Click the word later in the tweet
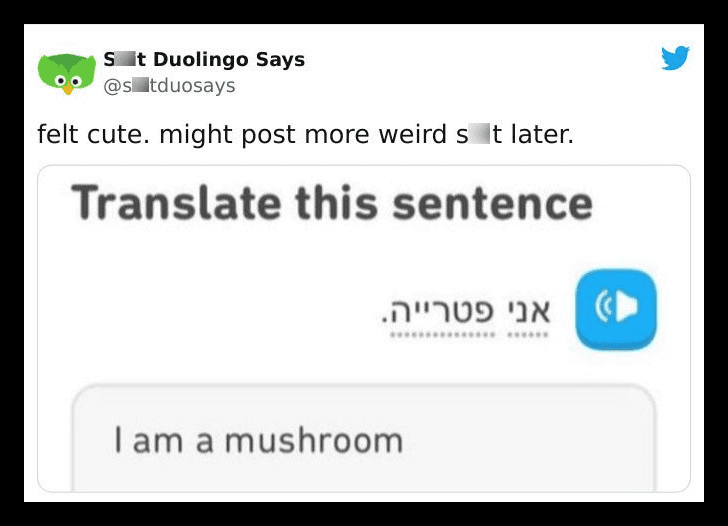728x526 pixels. click(x=542, y=134)
